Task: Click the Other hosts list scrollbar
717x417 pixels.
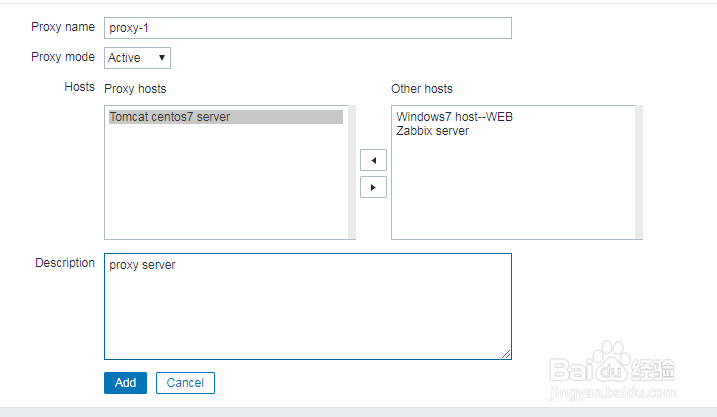Action: tap(638, 172)
